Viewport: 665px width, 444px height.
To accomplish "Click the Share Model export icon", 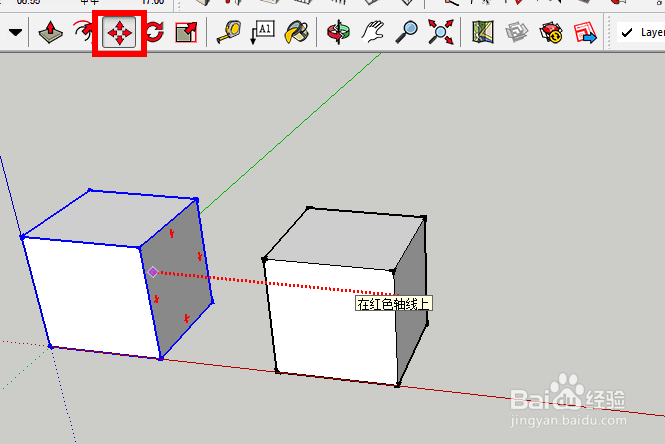I will click(585, 32).
